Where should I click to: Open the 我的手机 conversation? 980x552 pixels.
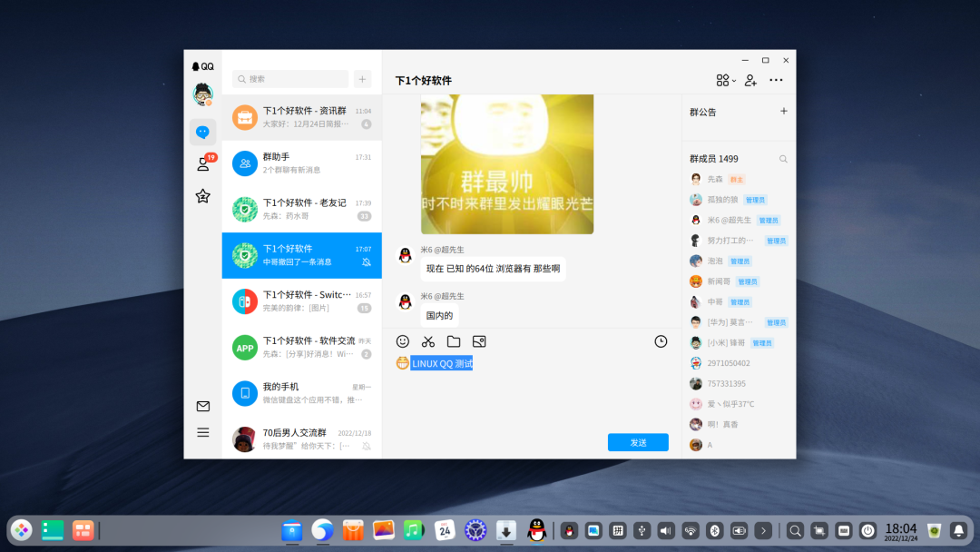tap(302, 393)
